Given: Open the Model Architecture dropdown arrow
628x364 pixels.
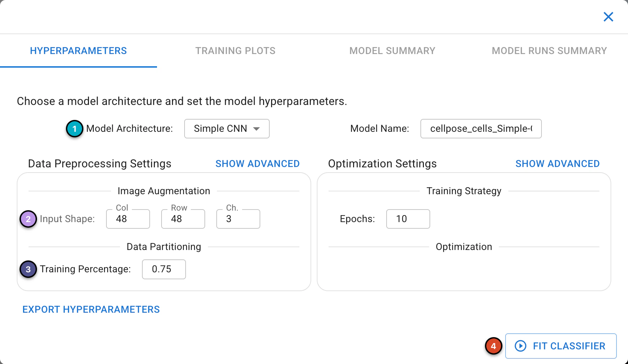Looking at the screenshot, I should pyautogui.click(x=256, y=129).
